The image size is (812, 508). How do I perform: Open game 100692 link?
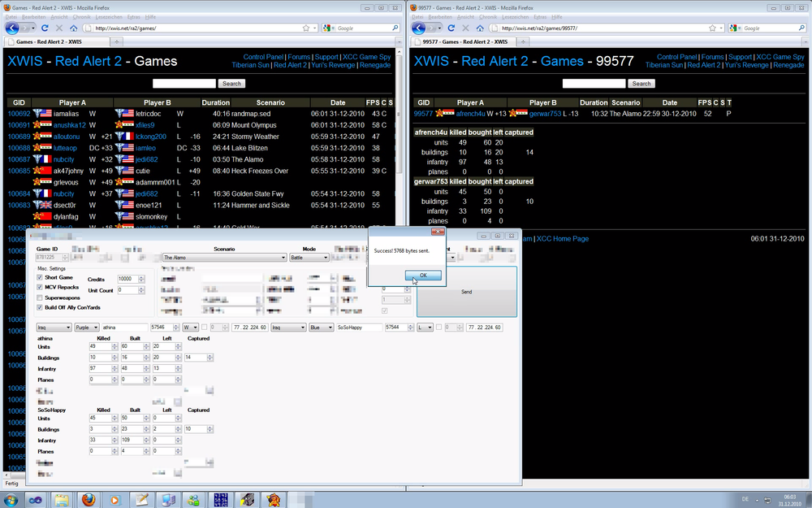pyautogui.click(x=19, y=114)
